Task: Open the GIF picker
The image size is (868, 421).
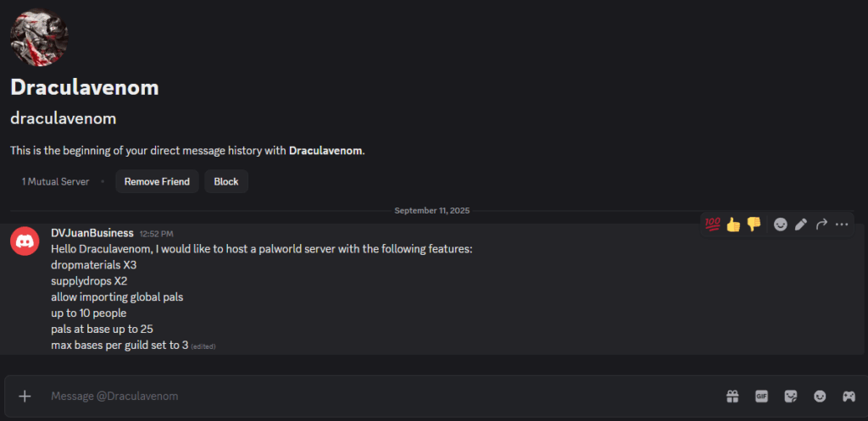Action: coord(762,396)
